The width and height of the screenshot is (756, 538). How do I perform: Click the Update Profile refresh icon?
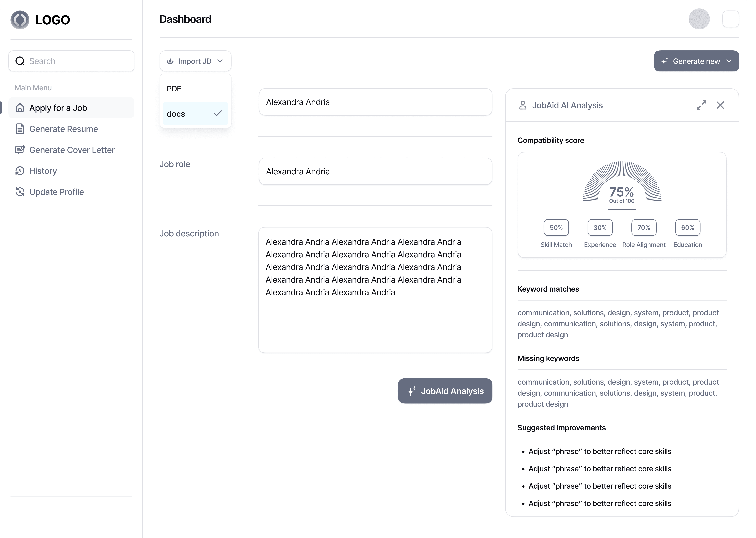click(20, 192)
